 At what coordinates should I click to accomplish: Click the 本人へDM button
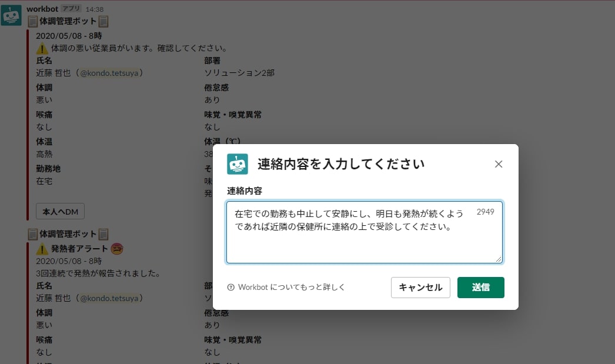[x=60, y=212]
